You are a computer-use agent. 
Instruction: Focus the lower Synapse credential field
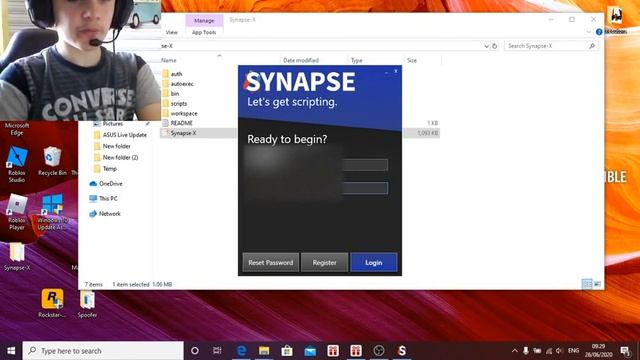(x=365, y=188)
